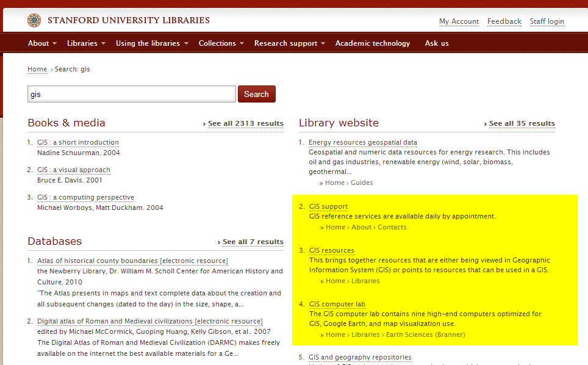
Task: Expand the Collections menu
Action: coord(221,43)
